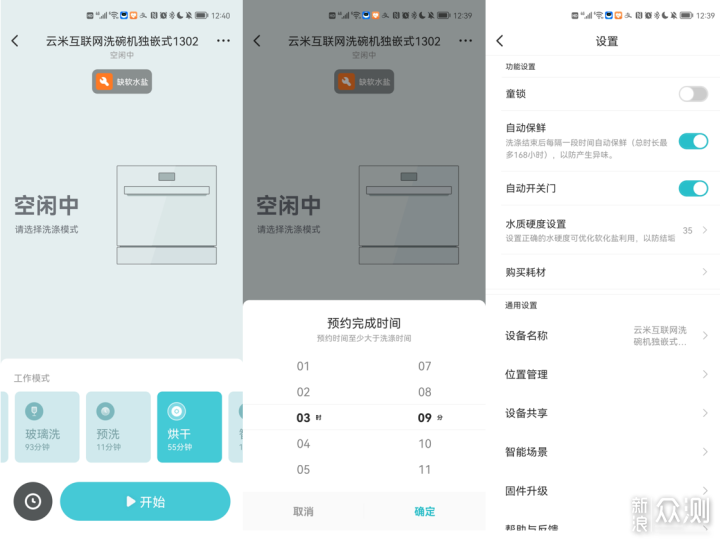The height and width of the screenshot is (542, 720).
Task: Turn off the 自动保鲜 switch
Action: (x=693, y=141)
